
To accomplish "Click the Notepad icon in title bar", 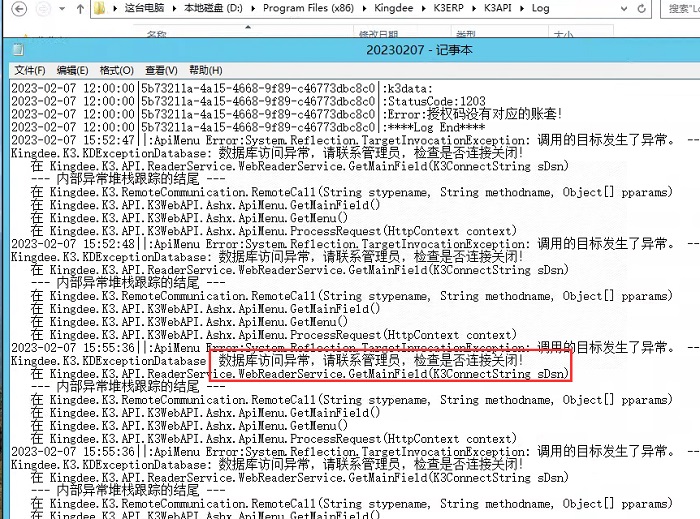I will [x=18, y=50].
